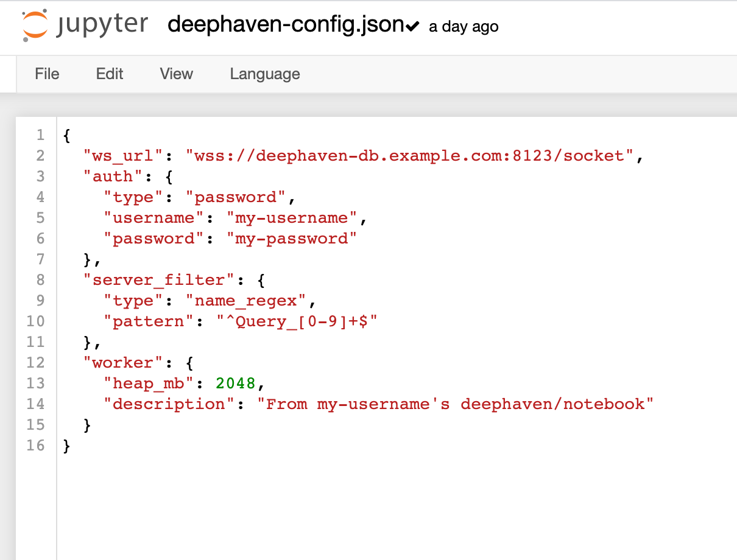Place cursor in the ^Query_[0-9]+$ pattern

pos(297,321)
